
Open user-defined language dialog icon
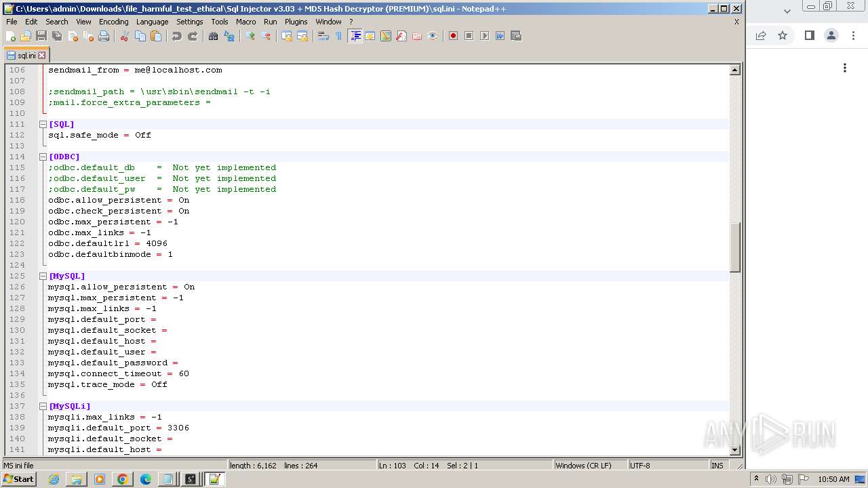(370, 36)
